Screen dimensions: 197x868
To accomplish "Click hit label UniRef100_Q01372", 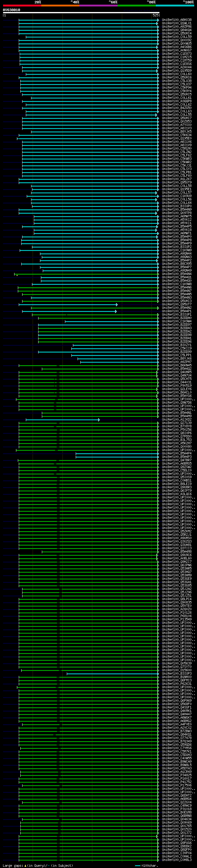I will tap(176, 833).
